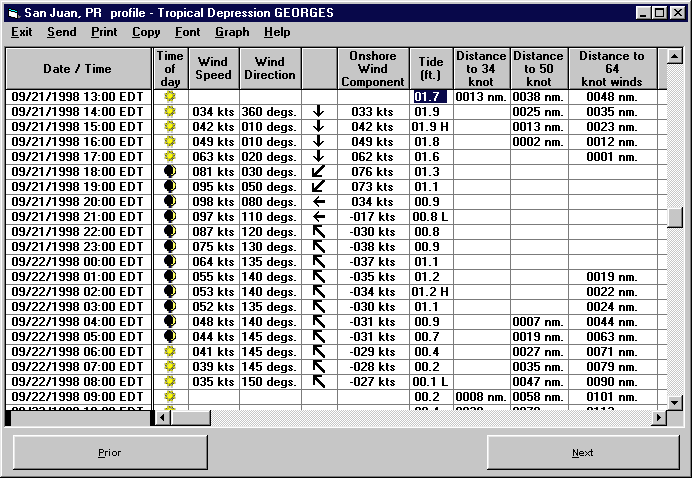Select the Date / Time column header
This screenshot has width=692, height=478.
(x=78, y=69)
